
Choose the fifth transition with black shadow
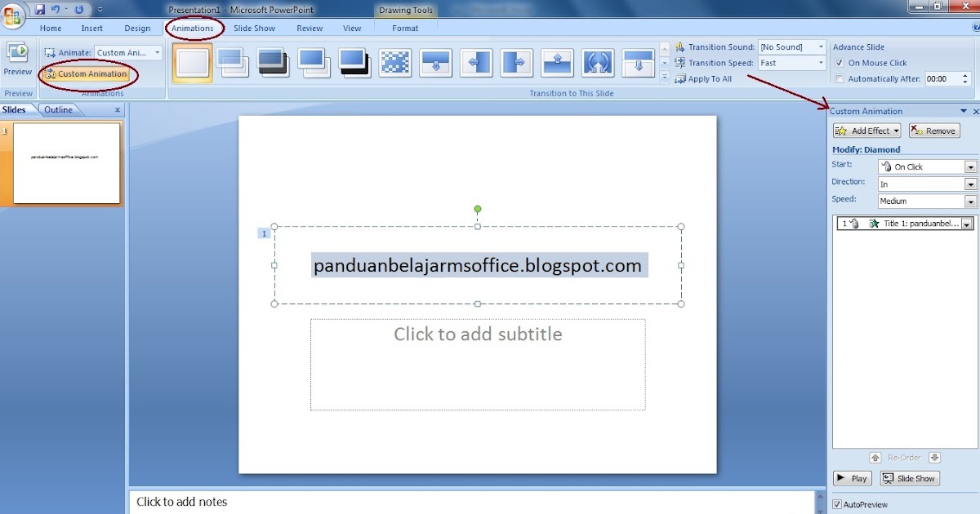(355, 63)
